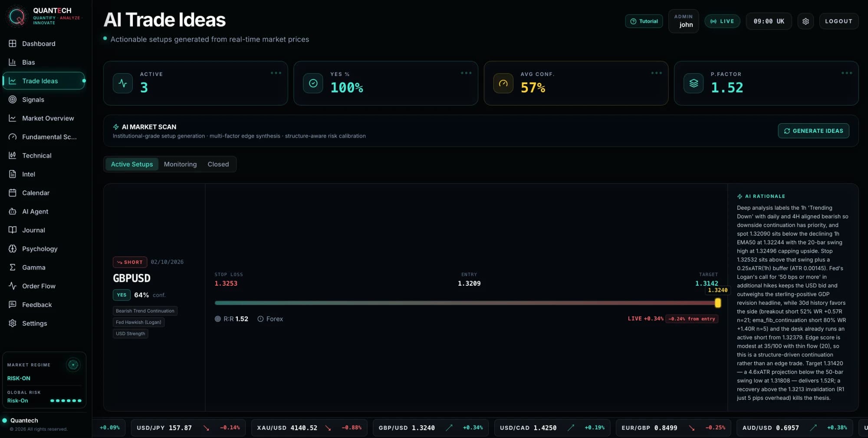868x438 pixels.
Task: Open Settings from the sidebar
Action: click(43, 323)
